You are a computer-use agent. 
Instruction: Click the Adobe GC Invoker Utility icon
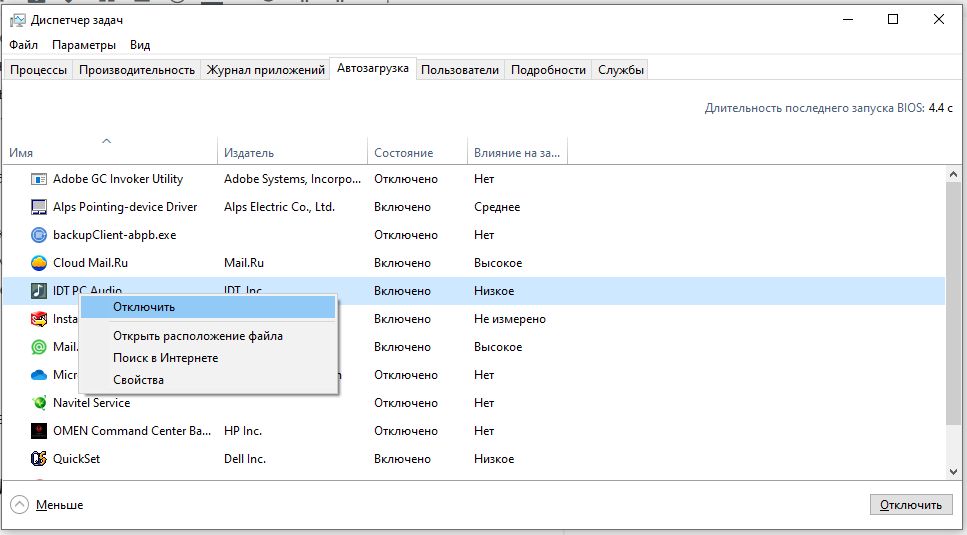(39, 179)
